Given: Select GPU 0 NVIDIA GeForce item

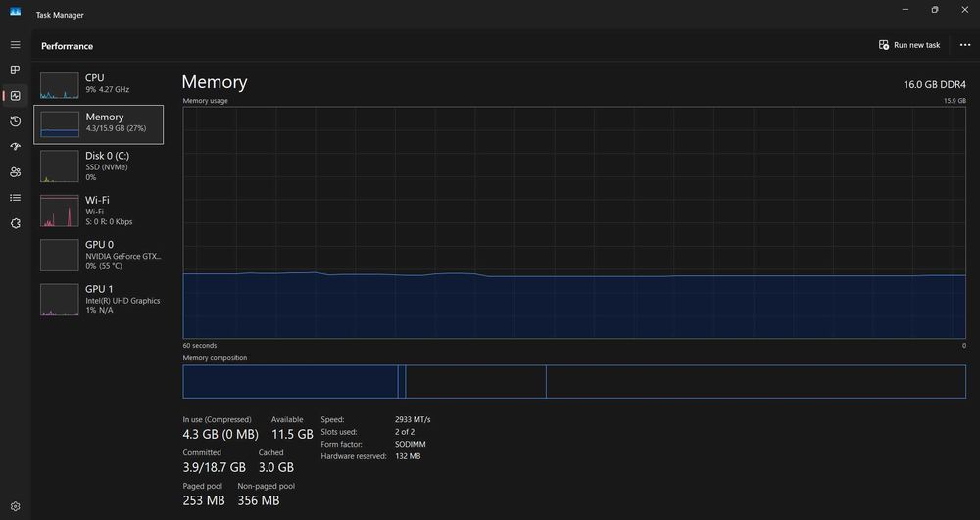Looking at the screenshot, I should tap(99, 255).
